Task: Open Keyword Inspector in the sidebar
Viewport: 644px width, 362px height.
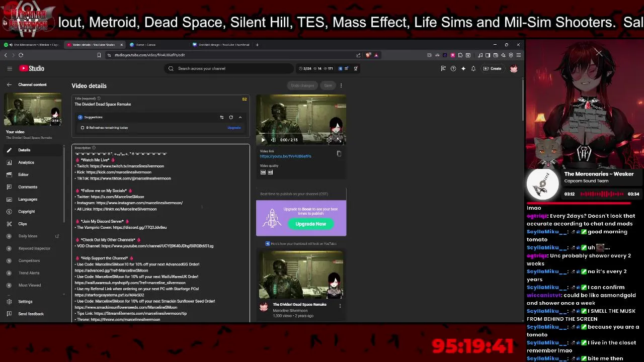Action: pos(32,248)
